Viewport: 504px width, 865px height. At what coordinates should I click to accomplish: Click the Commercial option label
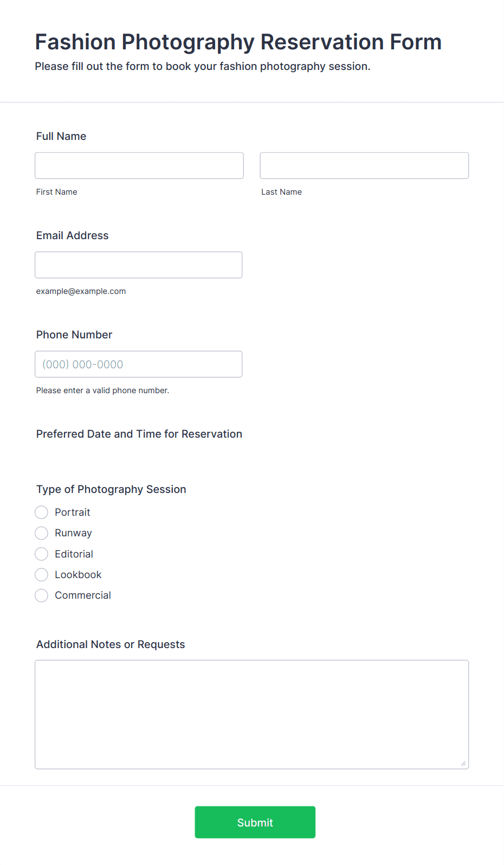(83, 595)
